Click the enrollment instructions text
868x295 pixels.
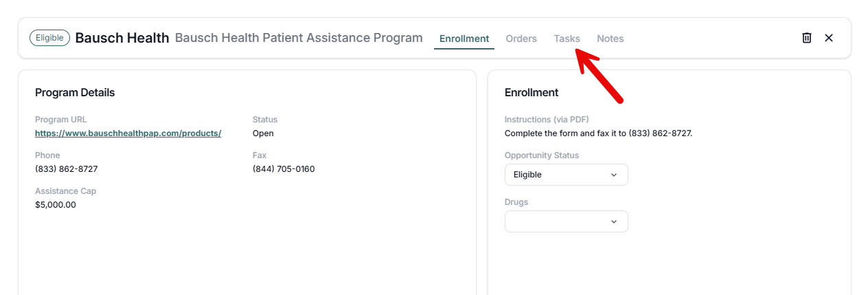coord(598,133)
